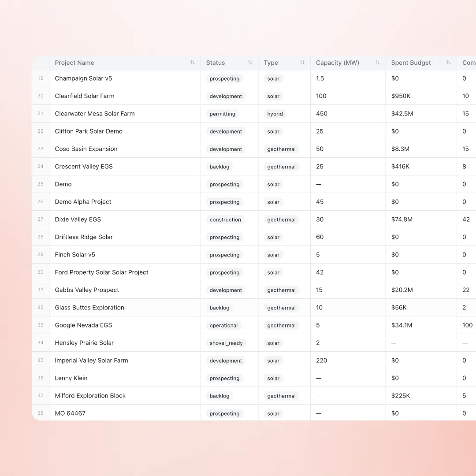Image resolution: width=476 pixels, height=476 pixels.
Task: Select Milford Exploration Block project name
Action: [x=90, y=395]
